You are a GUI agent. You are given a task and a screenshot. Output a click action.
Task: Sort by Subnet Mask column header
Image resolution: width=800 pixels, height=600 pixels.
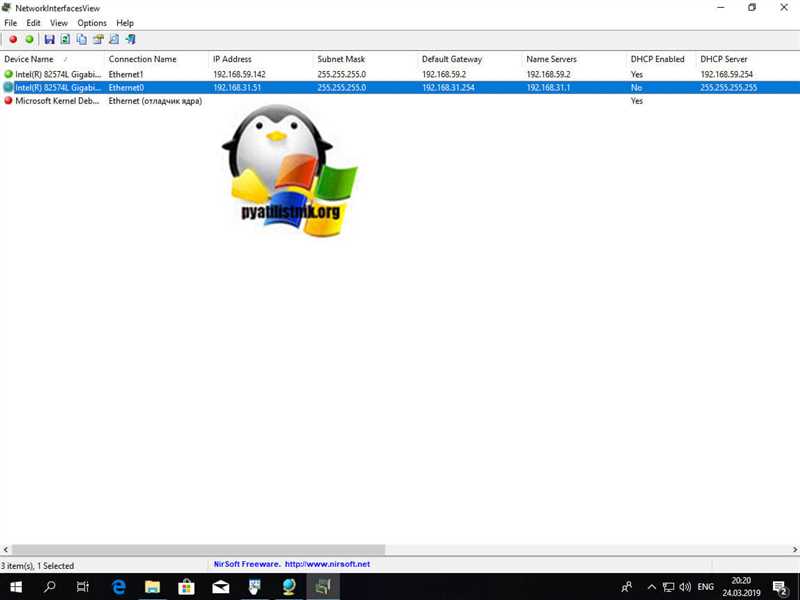pyautogui.click(x=366, y=59)
